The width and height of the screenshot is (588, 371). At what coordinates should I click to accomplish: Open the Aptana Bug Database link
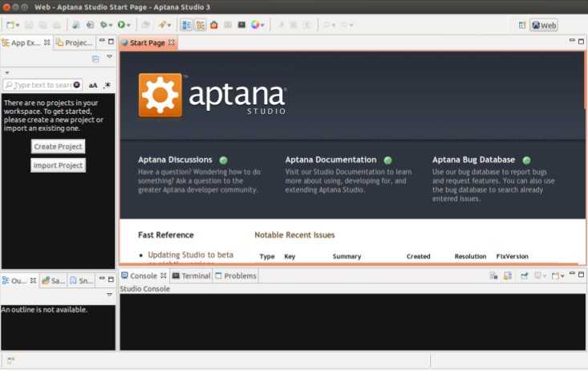(473, 160)
